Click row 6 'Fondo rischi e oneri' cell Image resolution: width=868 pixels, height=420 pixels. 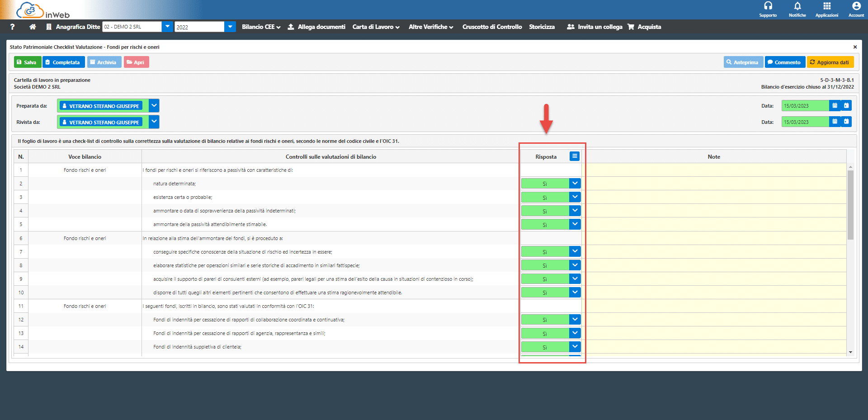[x=85, y=238]
